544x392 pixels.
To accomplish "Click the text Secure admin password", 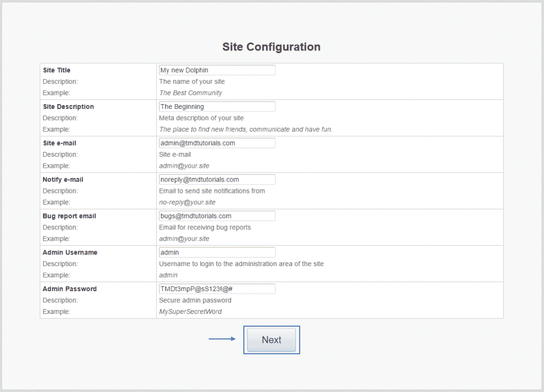I will pos(195,300).
